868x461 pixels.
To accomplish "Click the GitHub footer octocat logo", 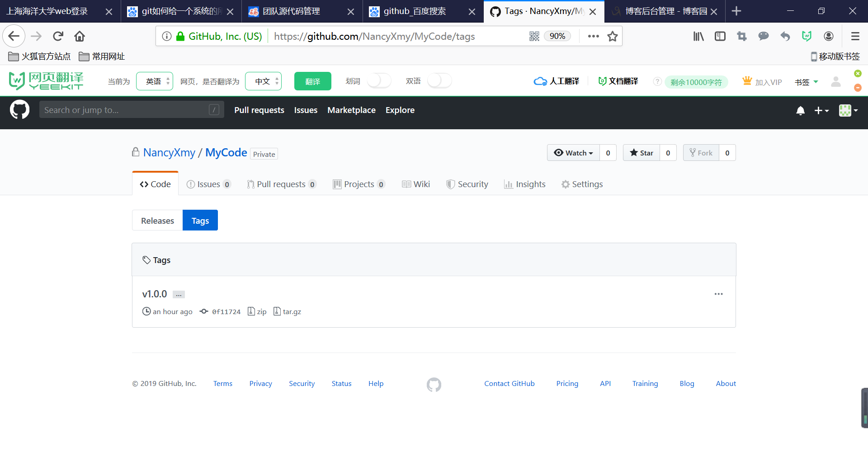I will click(x=434, y=385).
